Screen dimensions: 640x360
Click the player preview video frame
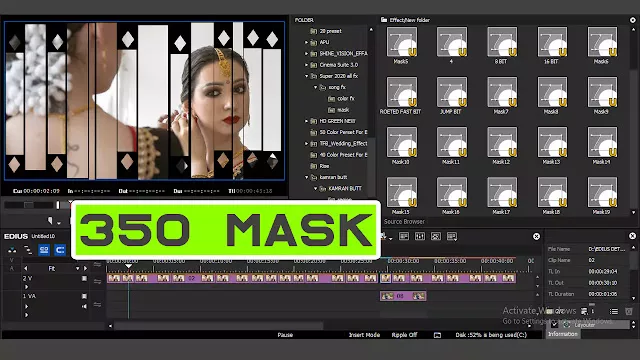[x=144, y=100]
